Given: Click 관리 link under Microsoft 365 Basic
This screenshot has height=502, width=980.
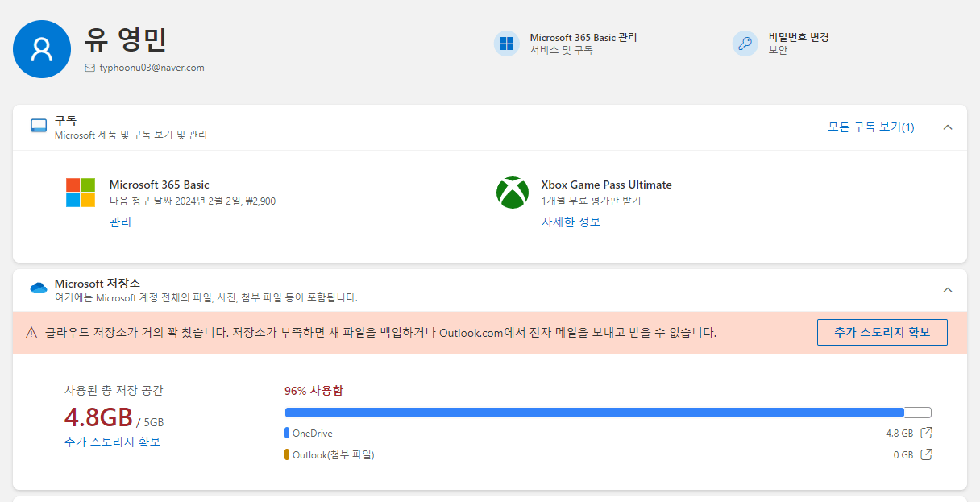Looking at the screenshot, I should click(x=120, y=222).
